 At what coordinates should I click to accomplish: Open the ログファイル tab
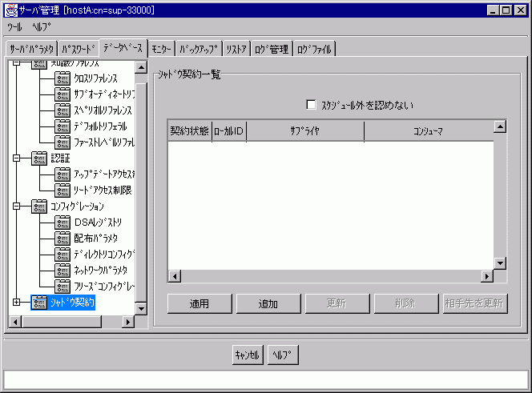(x=314, y=50)
